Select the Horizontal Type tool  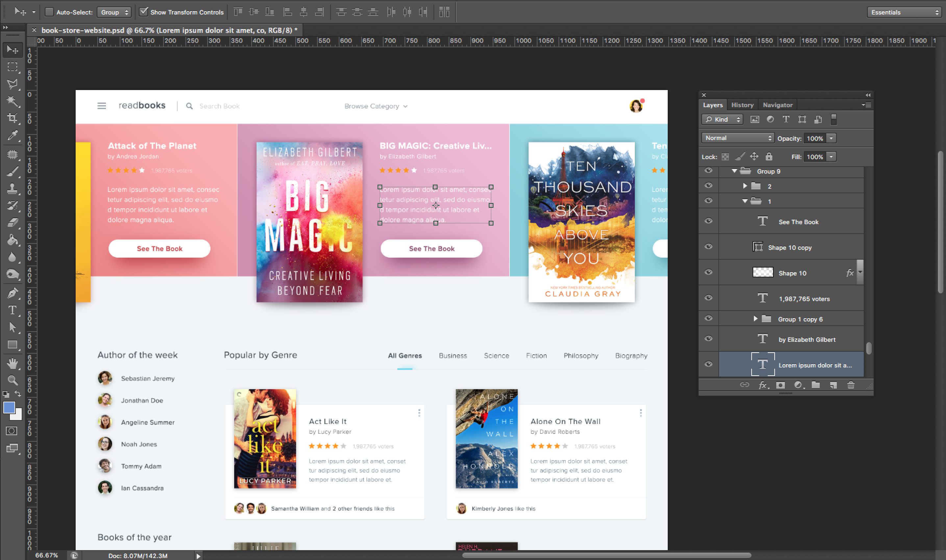tap(12, 310)
